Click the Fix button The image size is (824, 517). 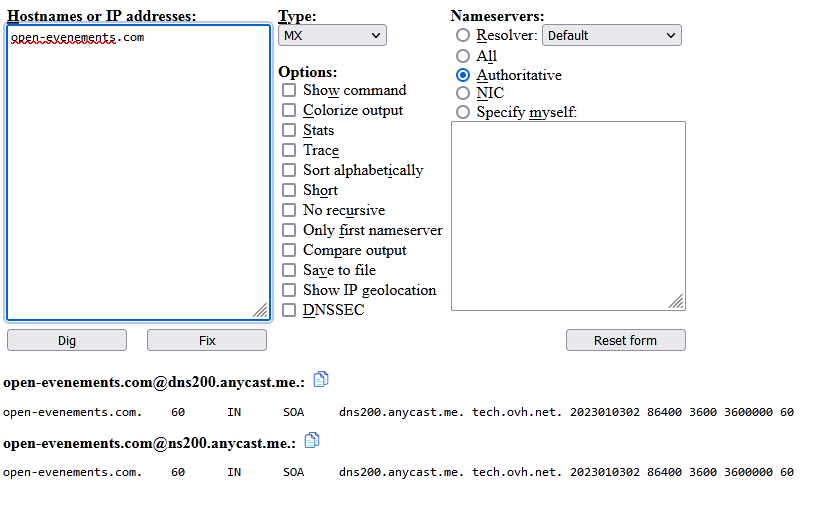[207, 340]
